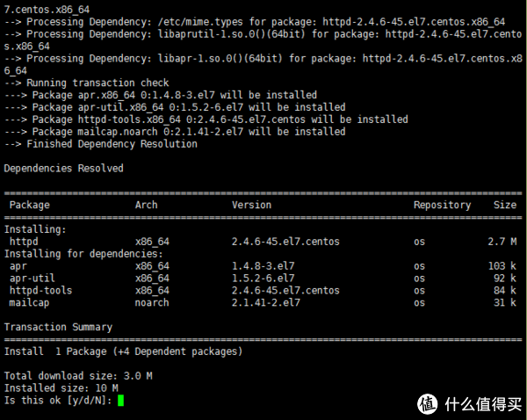Click the 'noarch' architecture value
The image size is (527, 420).
tap(152, 302)
